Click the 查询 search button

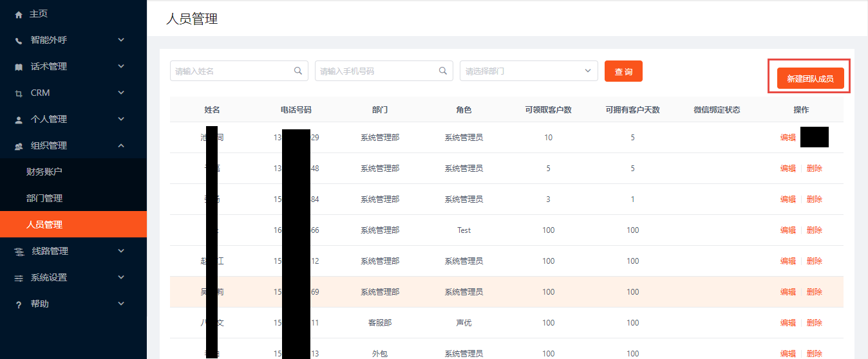pyautogui.click(x=623, y=71)
